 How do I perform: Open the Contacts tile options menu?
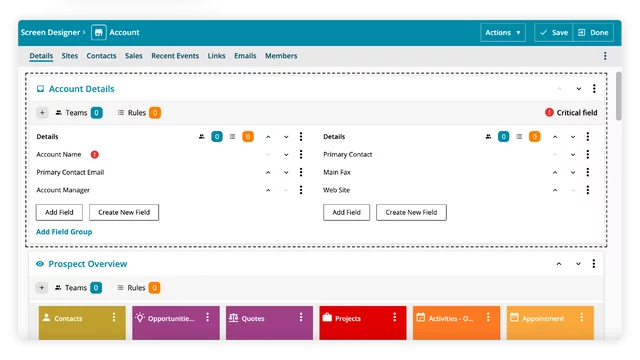tap(114, 317)
